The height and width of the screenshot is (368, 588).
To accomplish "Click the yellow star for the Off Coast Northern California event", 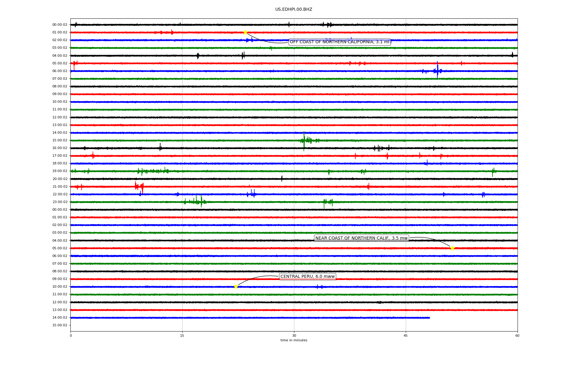I will (245, 33).
